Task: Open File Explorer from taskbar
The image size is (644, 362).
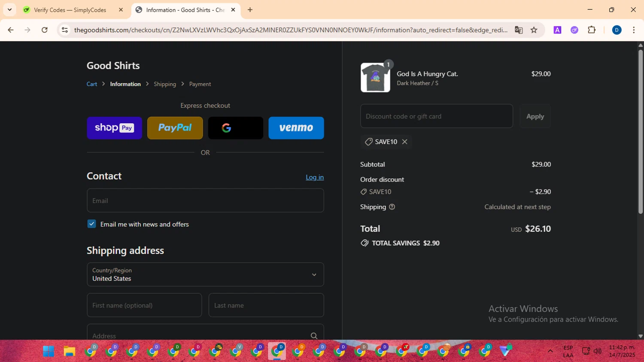Action: tap(70, 351)
